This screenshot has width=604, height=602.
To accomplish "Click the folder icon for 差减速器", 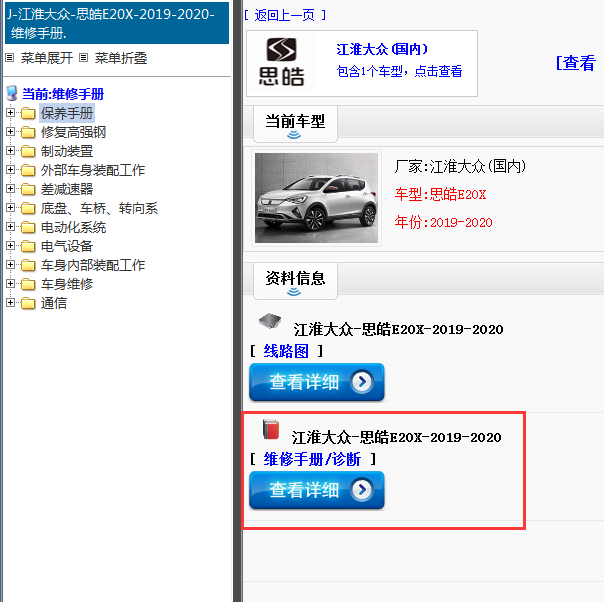I will pos(28,189).
